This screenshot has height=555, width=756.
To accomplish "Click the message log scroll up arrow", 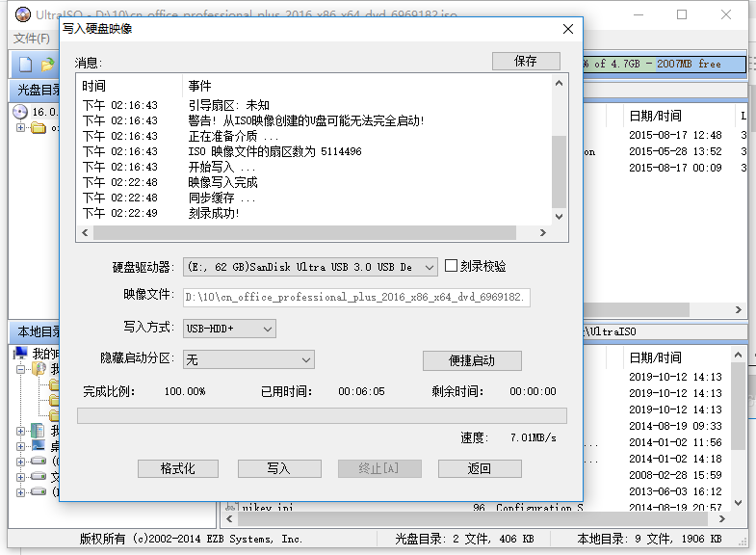I will point(559,84).
